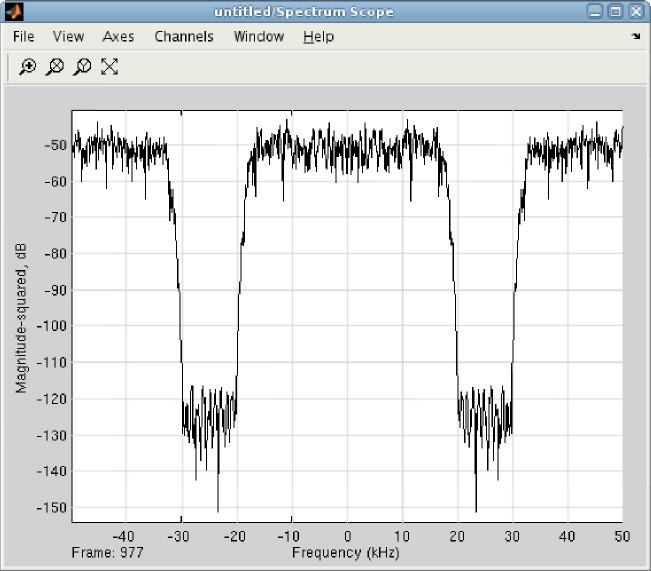
Task: Open the Channels menu
Action: (184, 37)
